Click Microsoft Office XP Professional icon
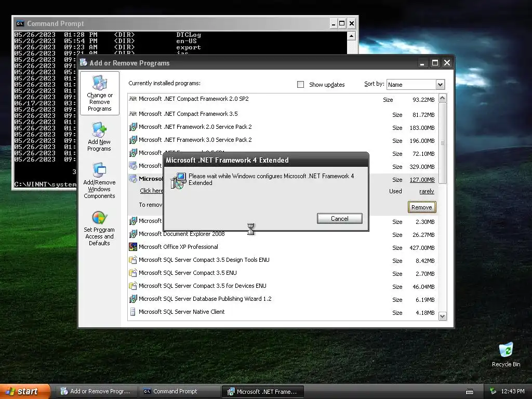Screen dimensions: 532x399 tap(132, 247)
